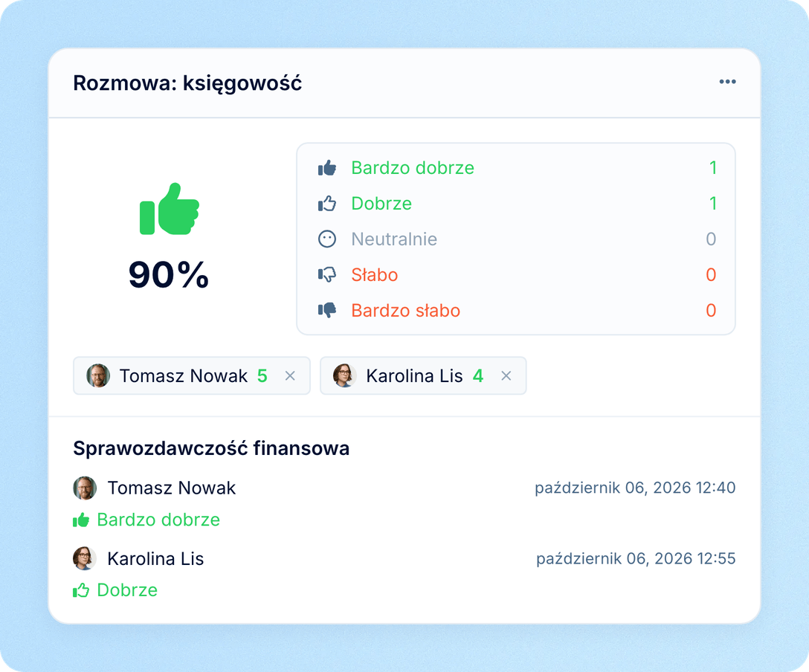
Task: Click the Bardzo dobrze filled thumbs-up icon
Action: pyautogui.click(x=327, y=167)
